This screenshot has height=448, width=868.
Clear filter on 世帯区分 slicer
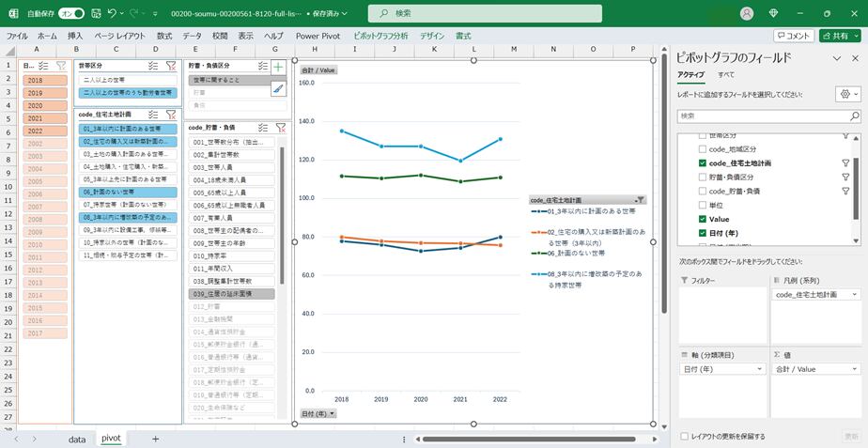tap(171, 66)
